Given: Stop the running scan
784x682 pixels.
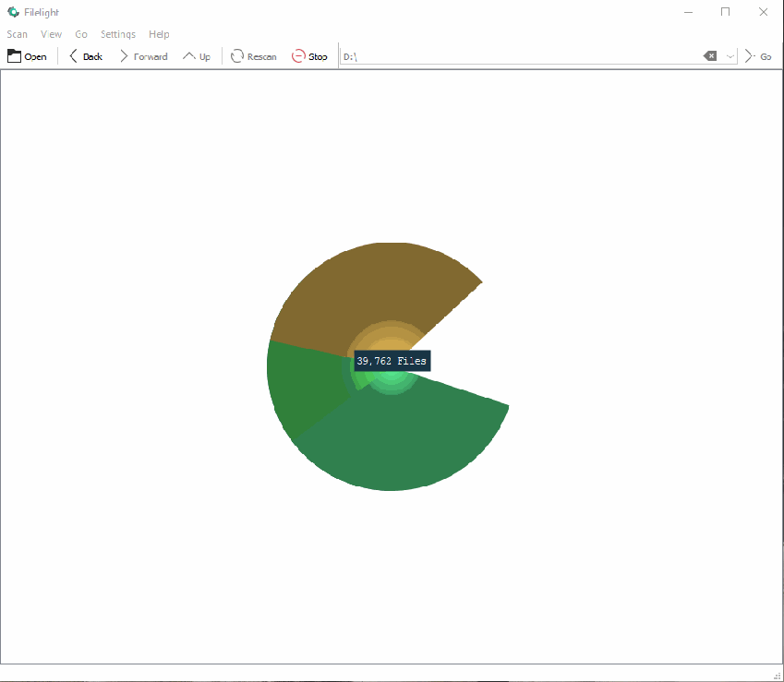Looking at the screenshot, I should 309,56.
